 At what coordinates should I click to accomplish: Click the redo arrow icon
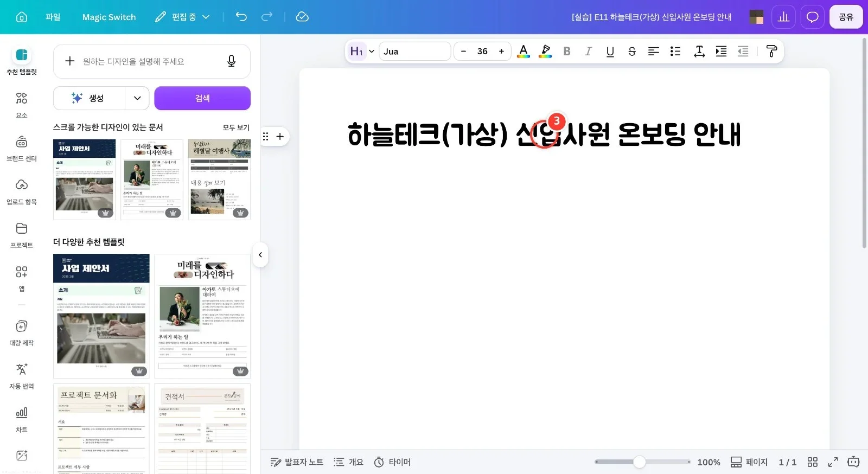(267, 17)
